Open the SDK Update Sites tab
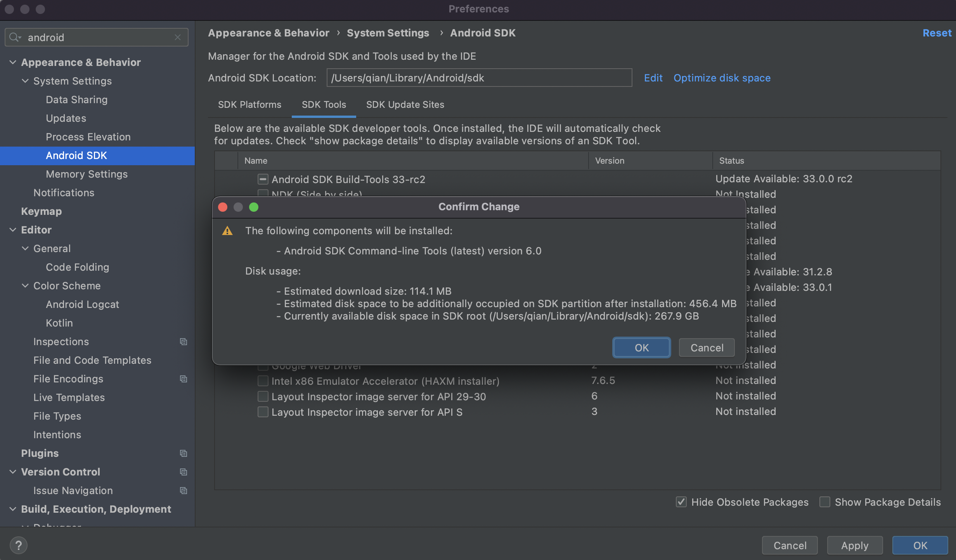The image size is (956, 560). coord(405,105)
